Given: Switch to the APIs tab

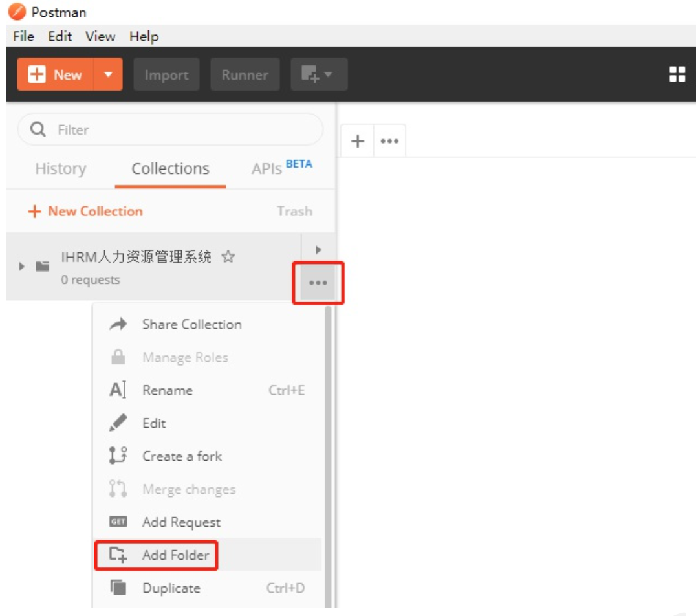Looking at the screenshot, I should [x=266, y=170].
